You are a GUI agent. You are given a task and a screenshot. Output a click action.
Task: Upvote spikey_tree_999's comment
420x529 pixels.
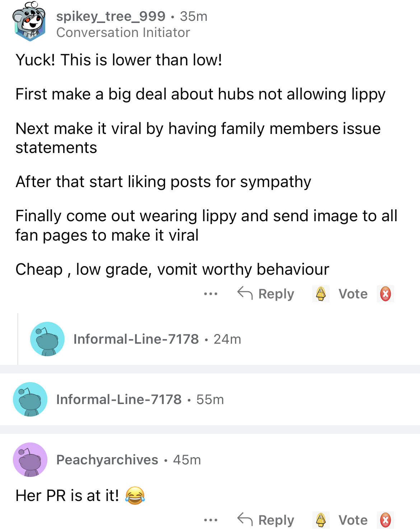pos(321,294)
